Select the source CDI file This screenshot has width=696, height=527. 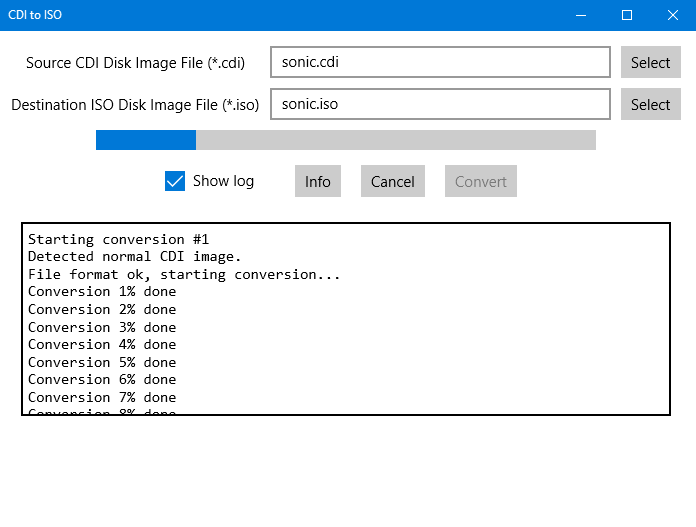651,62
